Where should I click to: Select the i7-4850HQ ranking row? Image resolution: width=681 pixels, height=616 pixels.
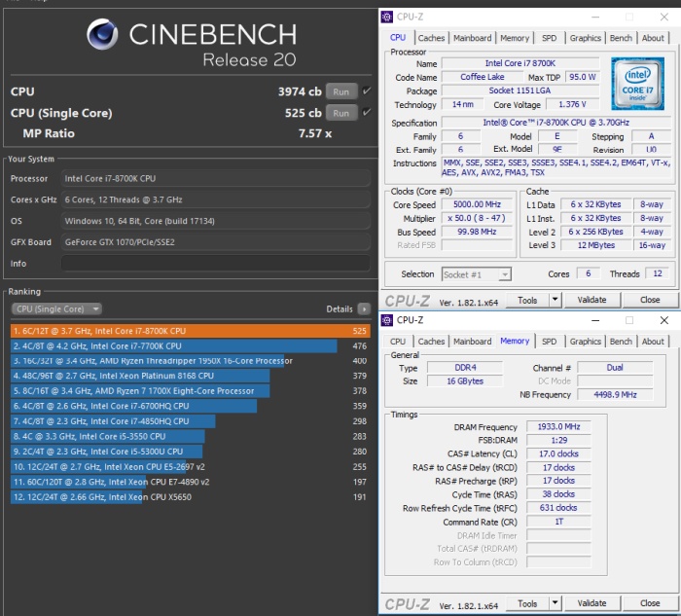[x=191, y=421]
